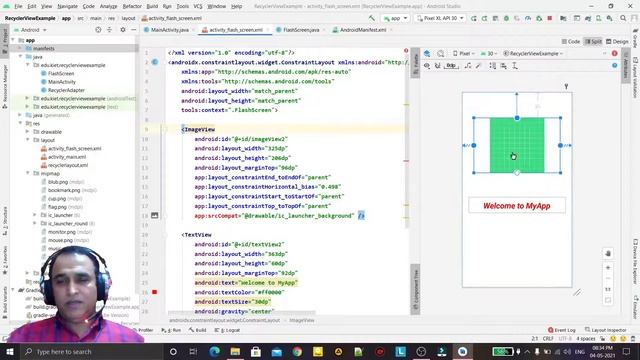Image resolution: width=640 pixels, height=360 pixels.
Task: Click the Make Project hammer icon
Action: coord(371,18)
